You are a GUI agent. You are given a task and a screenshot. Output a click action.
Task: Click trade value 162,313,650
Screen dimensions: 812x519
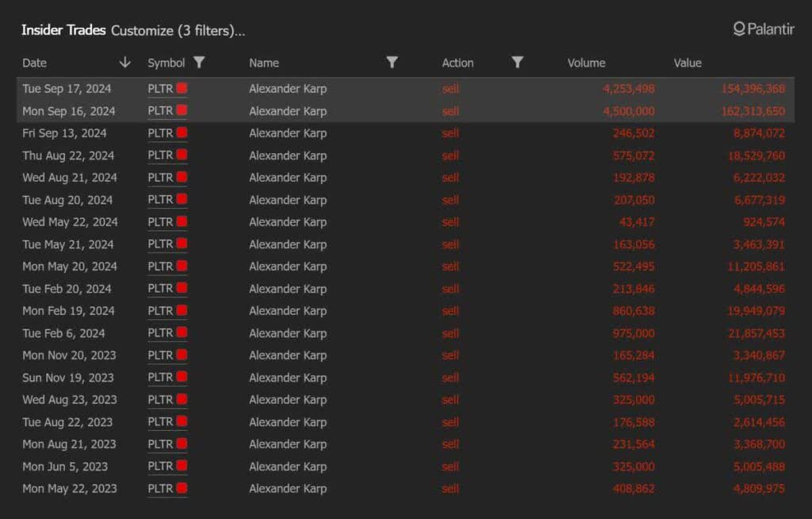(x=753, y=111)
